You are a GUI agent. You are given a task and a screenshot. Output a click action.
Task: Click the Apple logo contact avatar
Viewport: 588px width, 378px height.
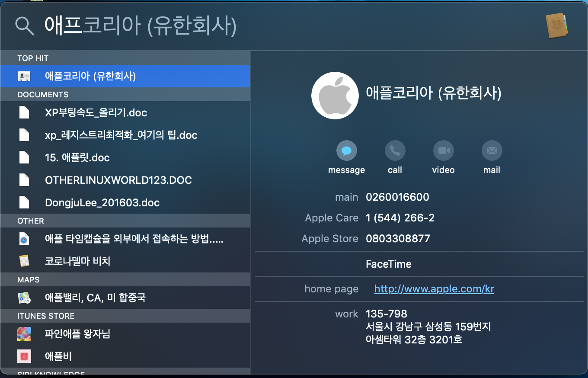tap(335, 96)
